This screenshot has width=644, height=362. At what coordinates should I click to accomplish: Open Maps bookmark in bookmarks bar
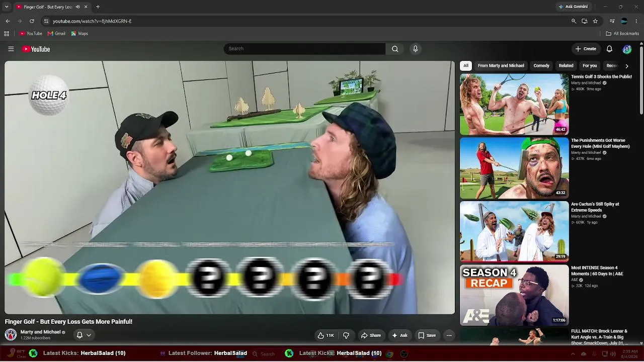click(79, 34)
